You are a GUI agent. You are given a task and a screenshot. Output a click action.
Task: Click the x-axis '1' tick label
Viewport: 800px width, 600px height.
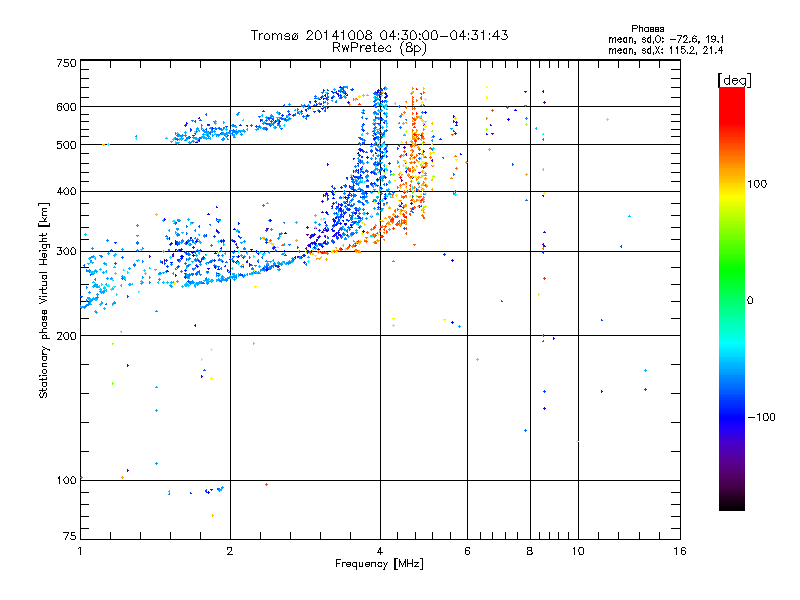click(80, 551)
